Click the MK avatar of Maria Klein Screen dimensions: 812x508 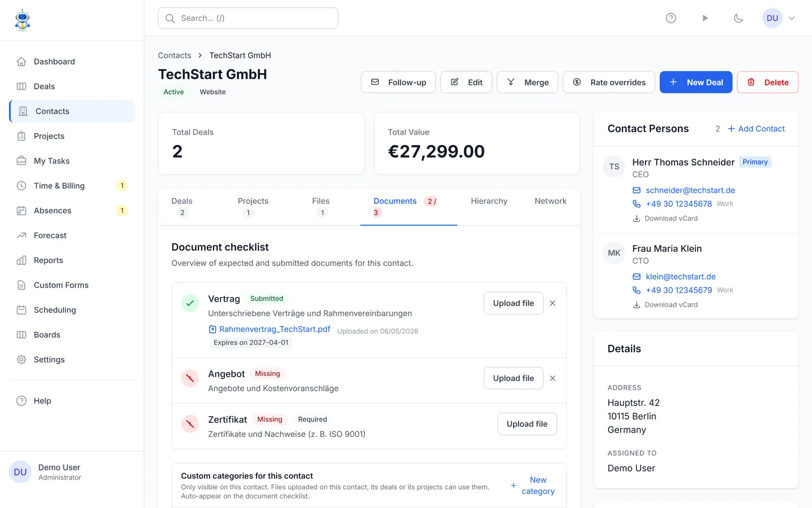614,253
